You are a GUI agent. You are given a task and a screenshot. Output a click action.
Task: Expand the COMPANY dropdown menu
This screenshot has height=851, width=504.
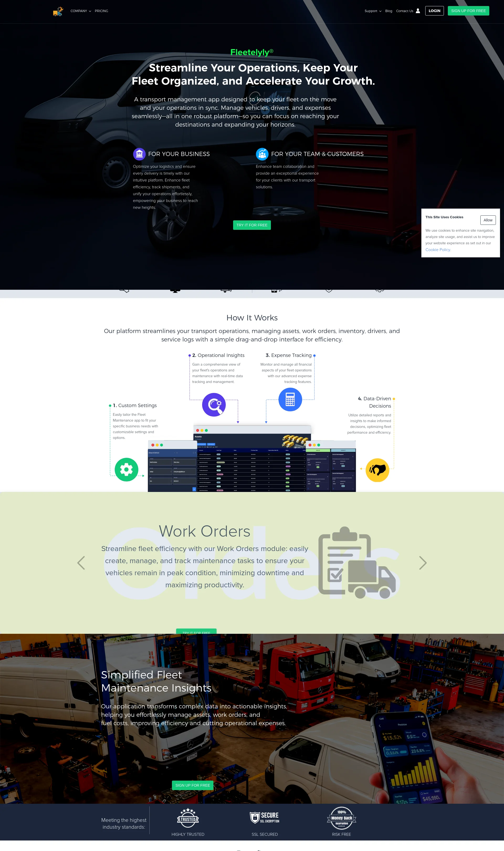click(81, 11)
